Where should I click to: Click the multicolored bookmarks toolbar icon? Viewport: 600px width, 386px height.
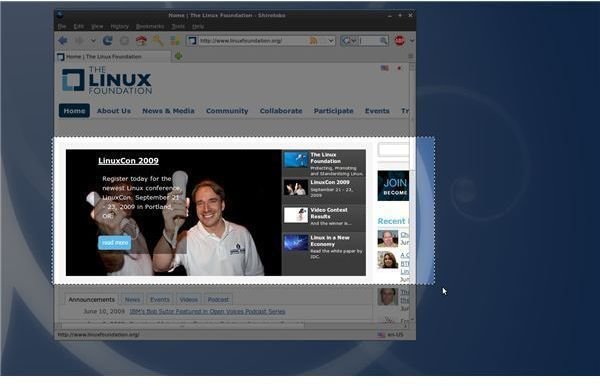click(x=175, y=40)
